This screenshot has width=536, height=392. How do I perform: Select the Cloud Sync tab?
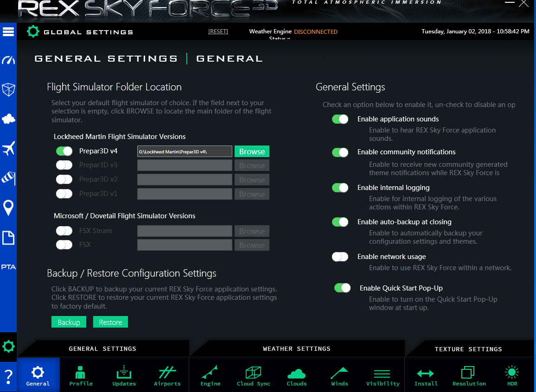(x=254, y=375)
